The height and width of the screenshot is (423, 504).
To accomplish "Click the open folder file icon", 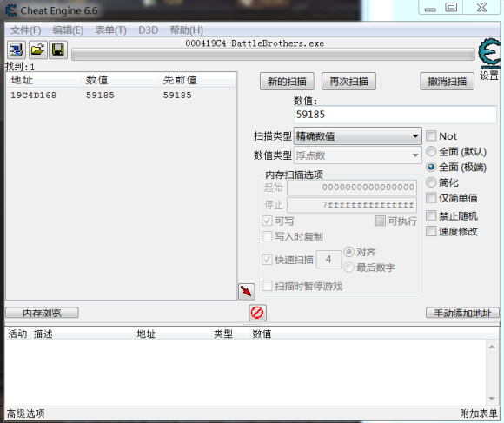I will (x=38, y=50).
